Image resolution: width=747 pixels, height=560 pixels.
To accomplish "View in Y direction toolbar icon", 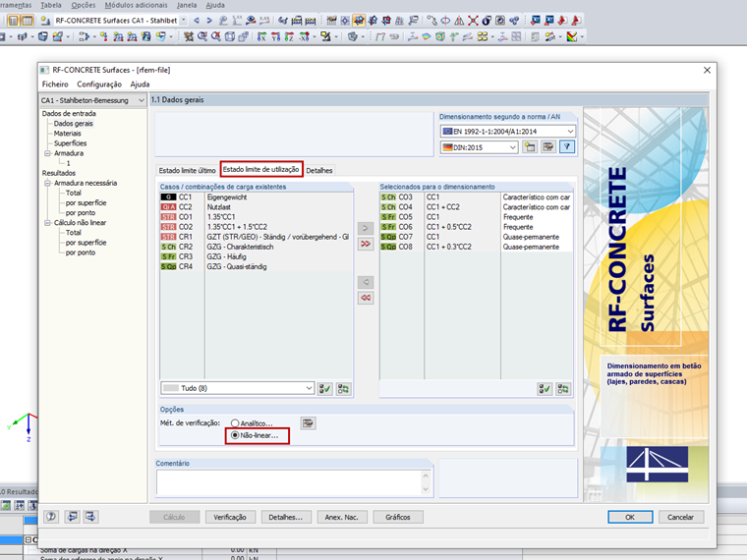I will (x=275, y=36).
